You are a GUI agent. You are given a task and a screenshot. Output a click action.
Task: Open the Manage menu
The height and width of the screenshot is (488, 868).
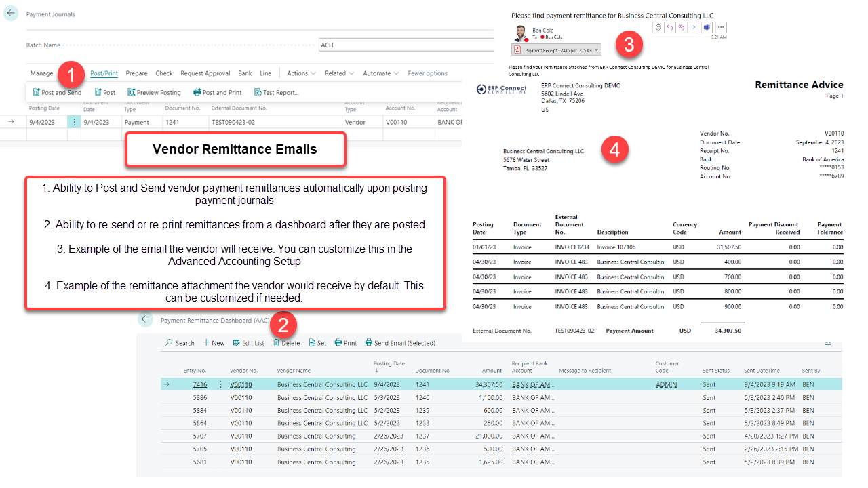[41, 73]
